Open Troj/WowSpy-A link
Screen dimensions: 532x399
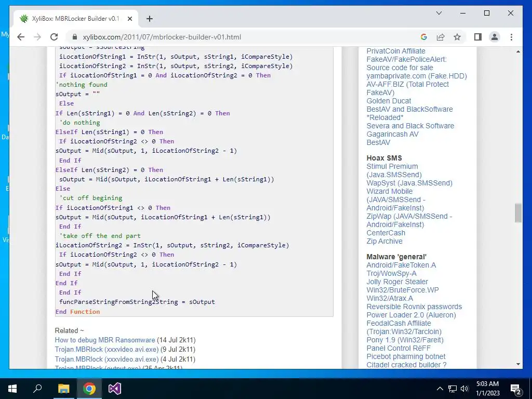[391, 273]
